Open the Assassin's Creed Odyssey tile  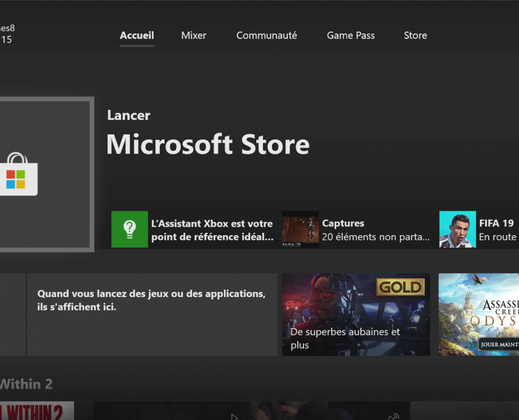click(478, 314)
